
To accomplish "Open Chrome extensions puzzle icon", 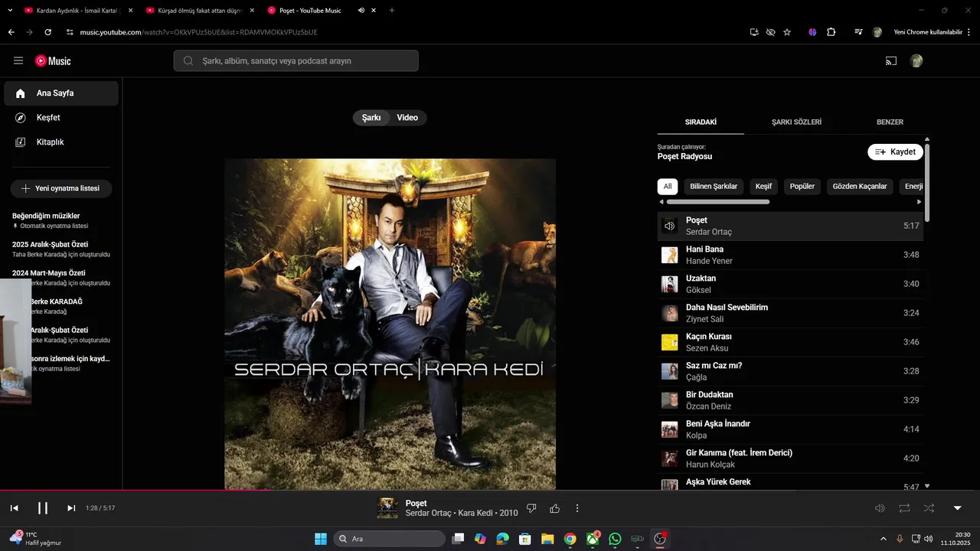I will [x=831, y=32].
